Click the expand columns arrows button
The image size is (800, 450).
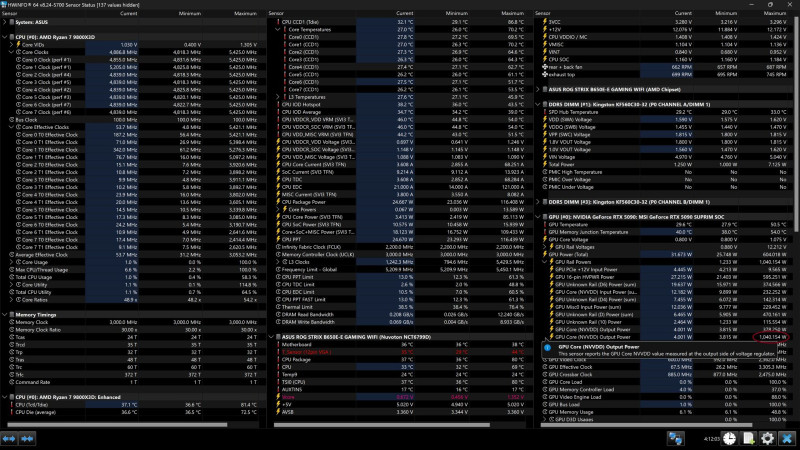(x=9, y=438)
